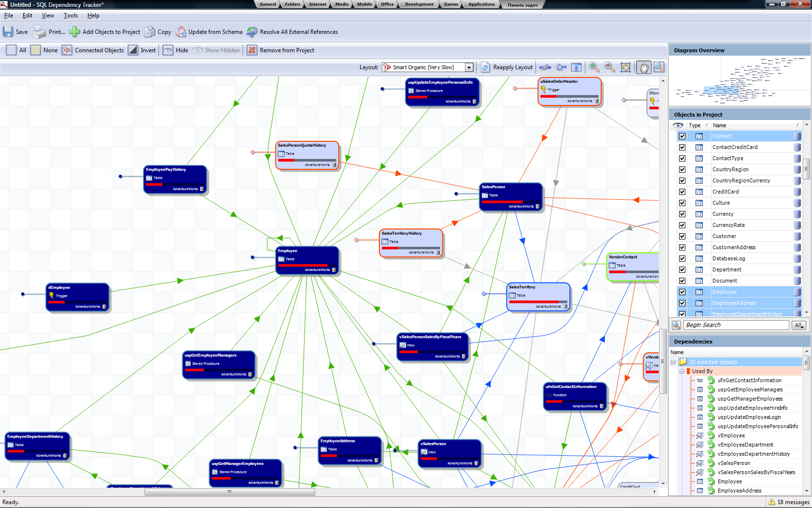Click the select None icon

click(35, 50)
